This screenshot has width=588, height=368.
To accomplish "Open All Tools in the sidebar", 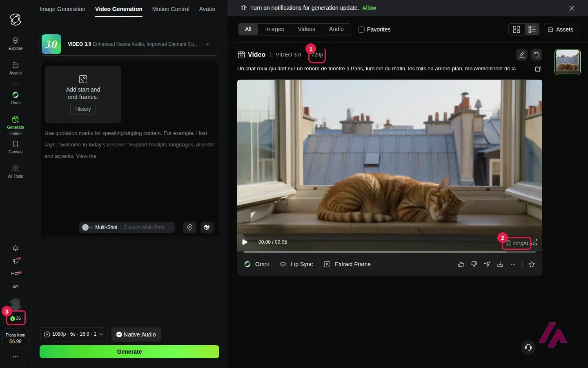I will tap(16, 172).
